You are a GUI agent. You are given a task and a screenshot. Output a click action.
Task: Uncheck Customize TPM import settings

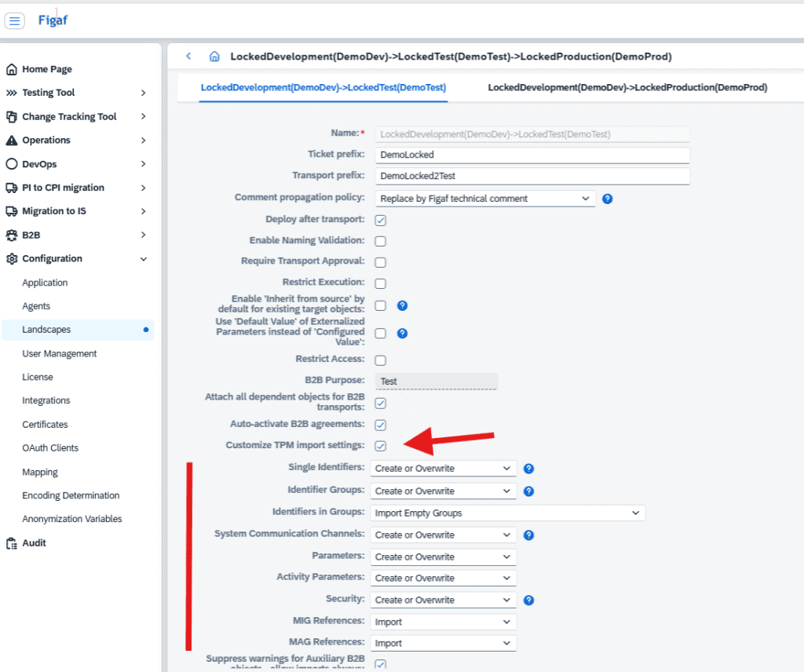[381, 446]
